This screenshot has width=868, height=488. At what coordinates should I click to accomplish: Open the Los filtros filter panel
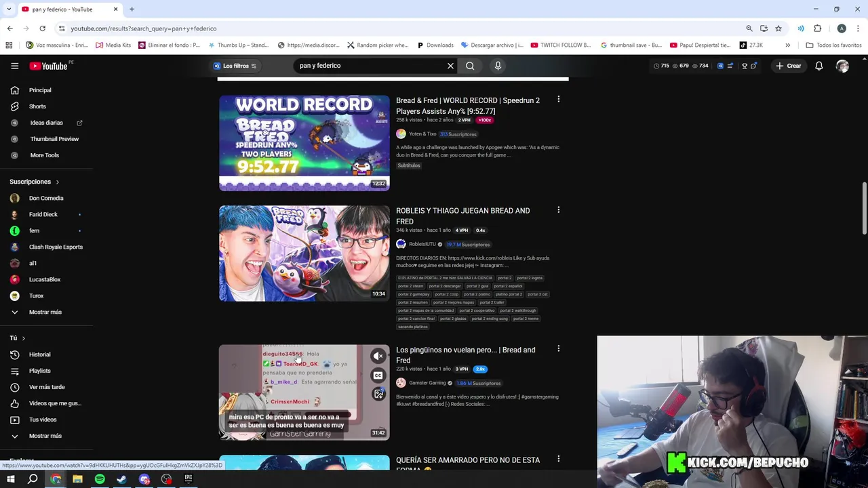(x=235, y=66)
